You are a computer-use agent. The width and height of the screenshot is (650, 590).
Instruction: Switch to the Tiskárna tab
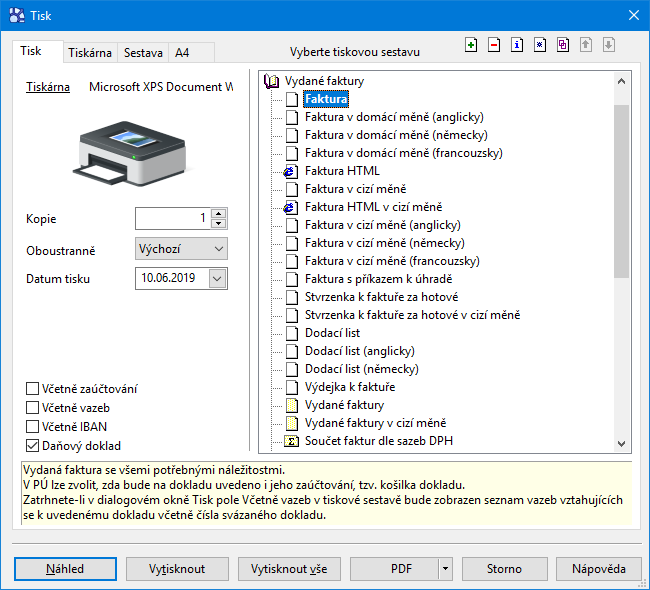pos(89,53)
